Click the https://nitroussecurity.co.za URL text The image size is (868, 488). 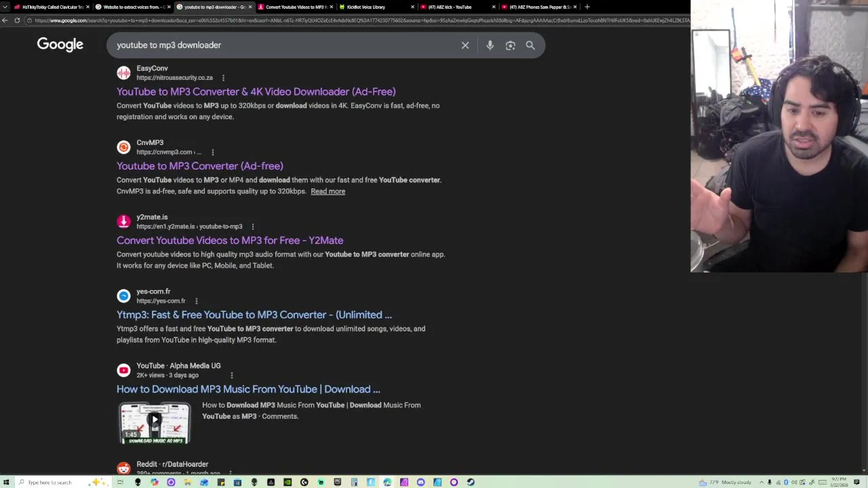(174, 78)
